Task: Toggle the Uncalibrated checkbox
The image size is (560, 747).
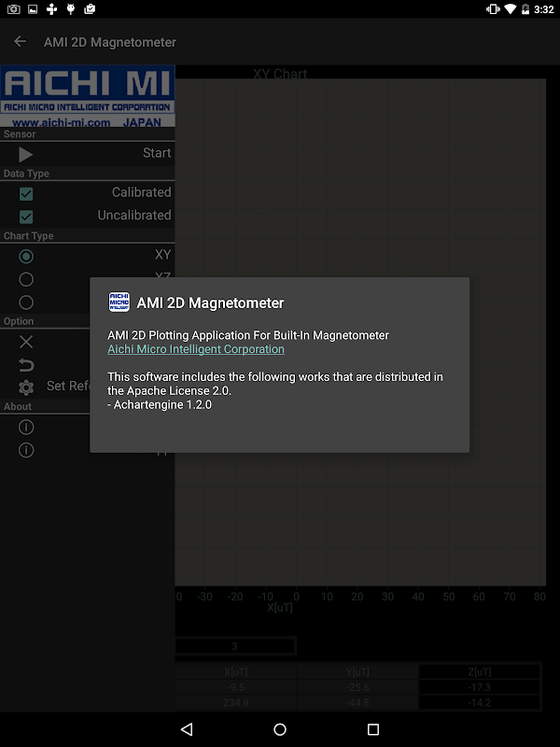Action: pyautogui.click(x=26, y=217)
